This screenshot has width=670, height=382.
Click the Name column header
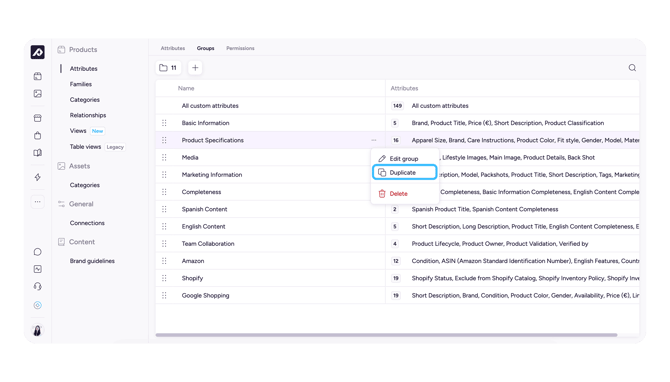coord(186,88)
